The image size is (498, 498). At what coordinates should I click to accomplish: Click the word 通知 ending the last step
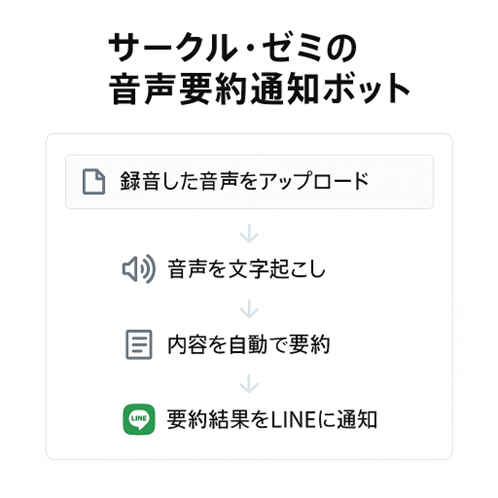(357, 420)
